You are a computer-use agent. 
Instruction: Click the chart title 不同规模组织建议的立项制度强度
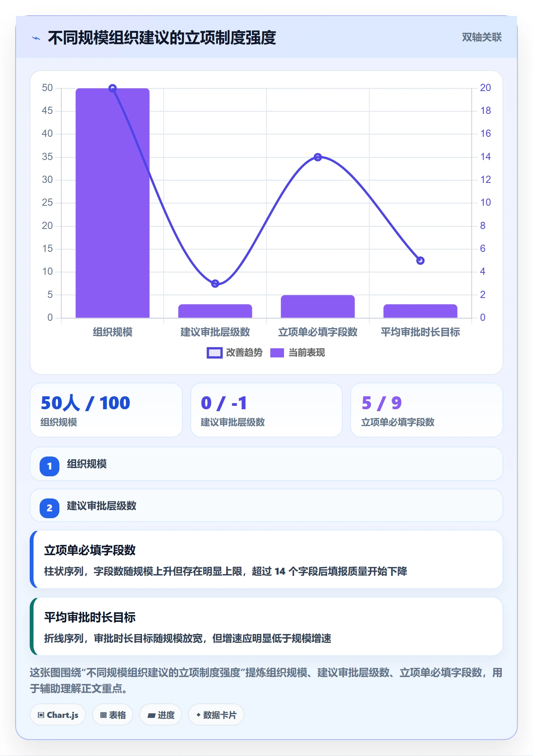click(162, 38)
